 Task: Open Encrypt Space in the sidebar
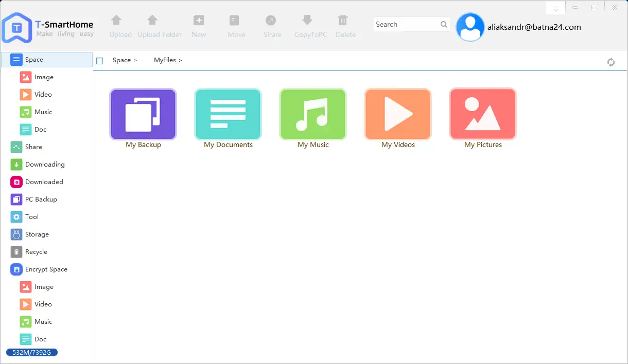click(46, 269)
